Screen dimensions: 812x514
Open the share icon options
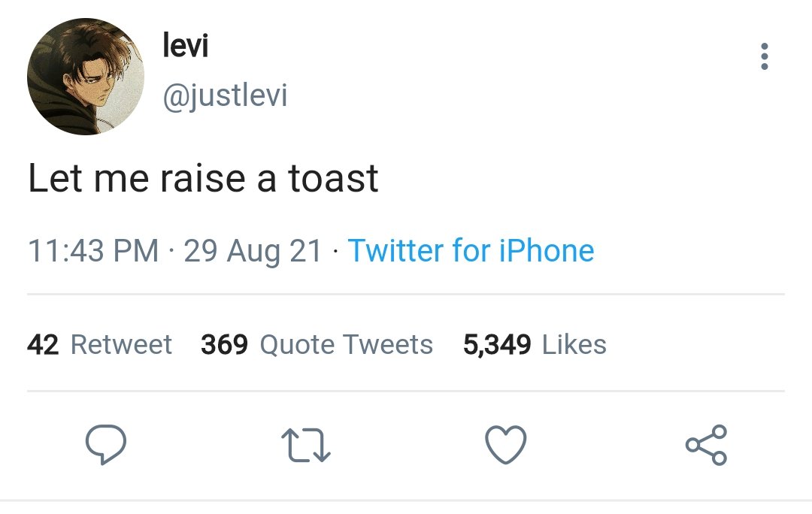click(706, 445)
